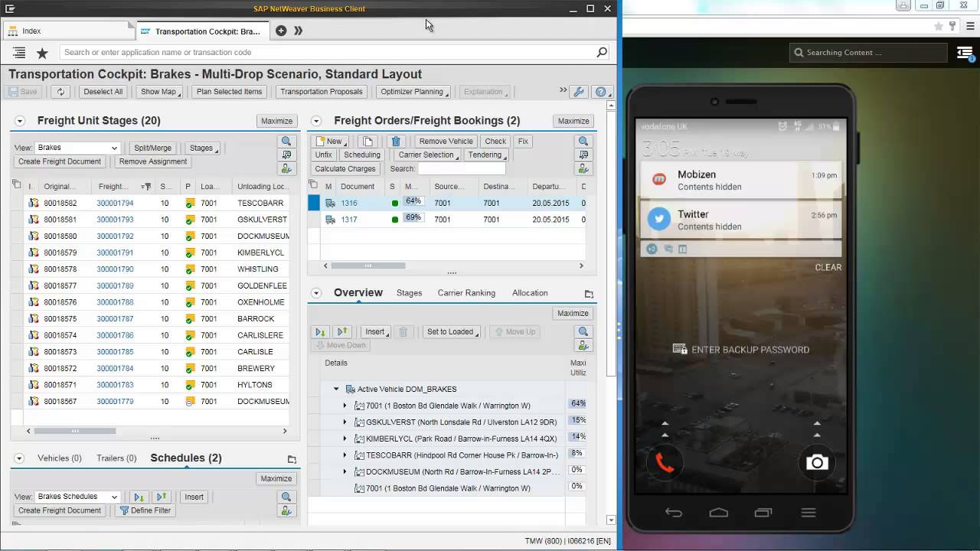The width and height of the screenshot is (980, 551).
Task: Open freight unit link 300001794
Action: pyautogui.click(x=115, y=204)
